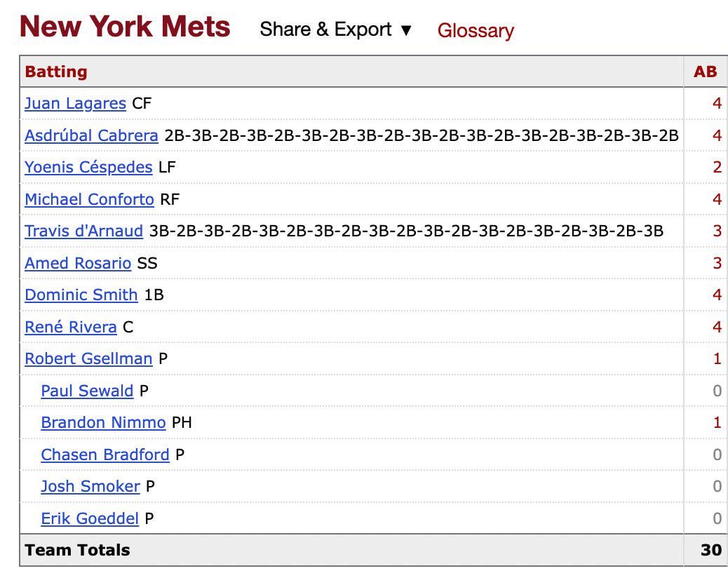Open Paul Sewald's player page

[x=86, y=391]
